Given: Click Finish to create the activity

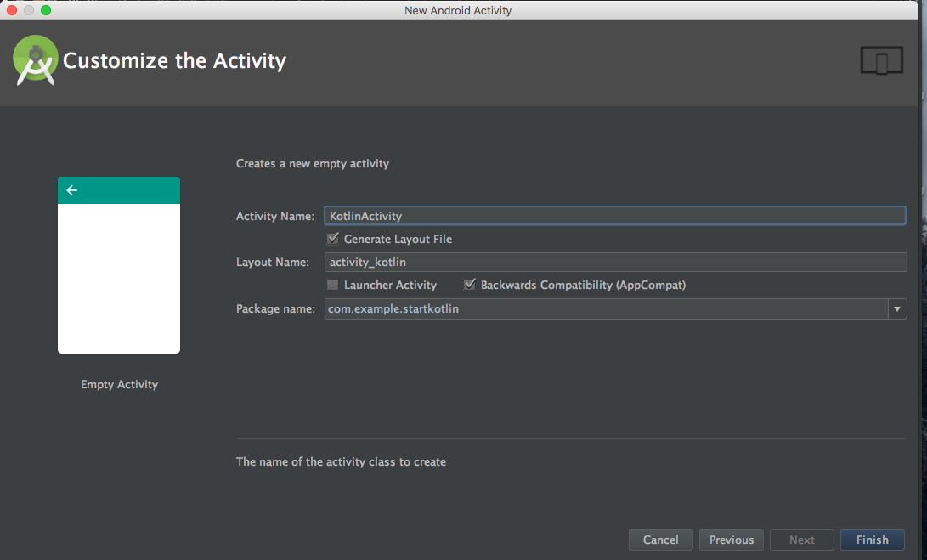Looking at the screenshot, I should pyautogui.click(x=873, y=540).
